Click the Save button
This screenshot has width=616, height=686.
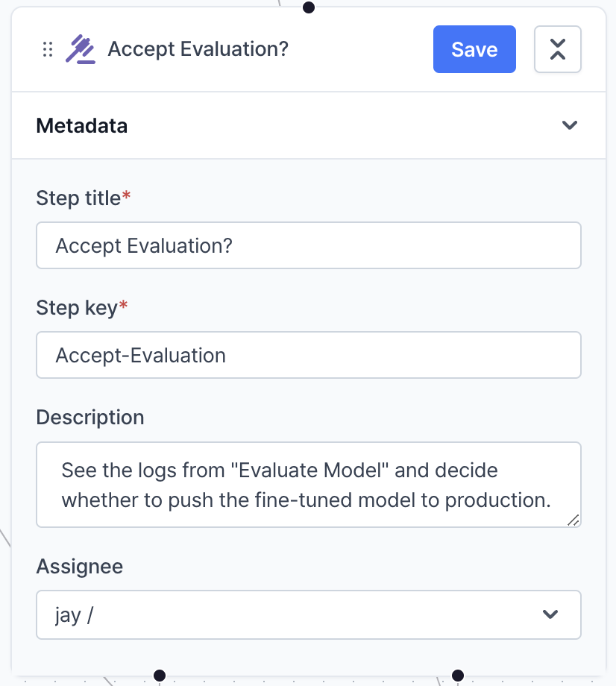click(x=474, y=50)
